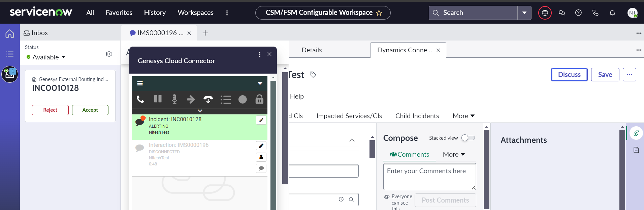Collapse the form section chevron
Screen dimensions: 644x210
[x=352, y=140]
